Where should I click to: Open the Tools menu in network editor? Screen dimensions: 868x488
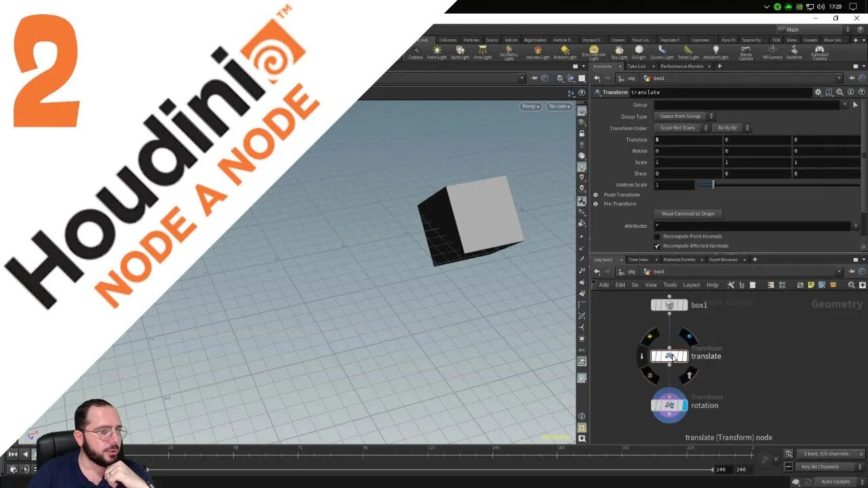pos(670,285)
